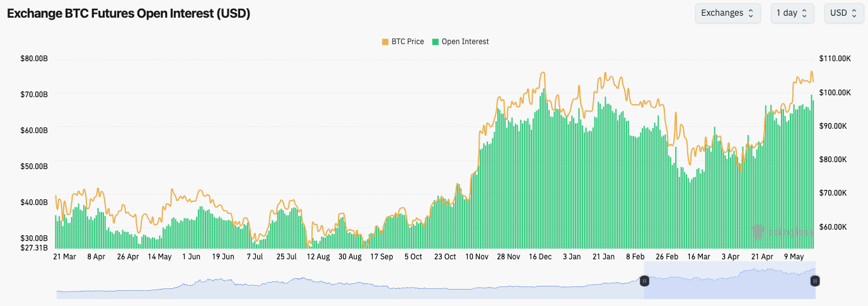Select the chart title heading text

pyautogui.click(x=129, y=14)
